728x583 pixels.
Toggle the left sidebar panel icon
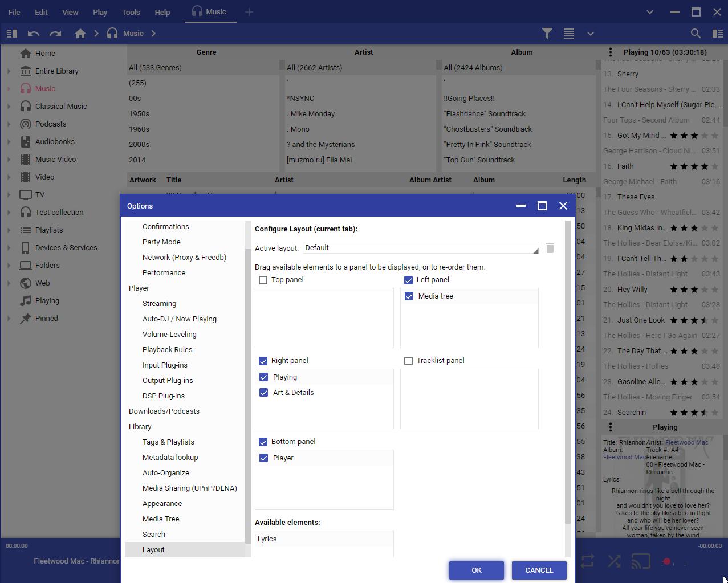(x=11, y=34)
